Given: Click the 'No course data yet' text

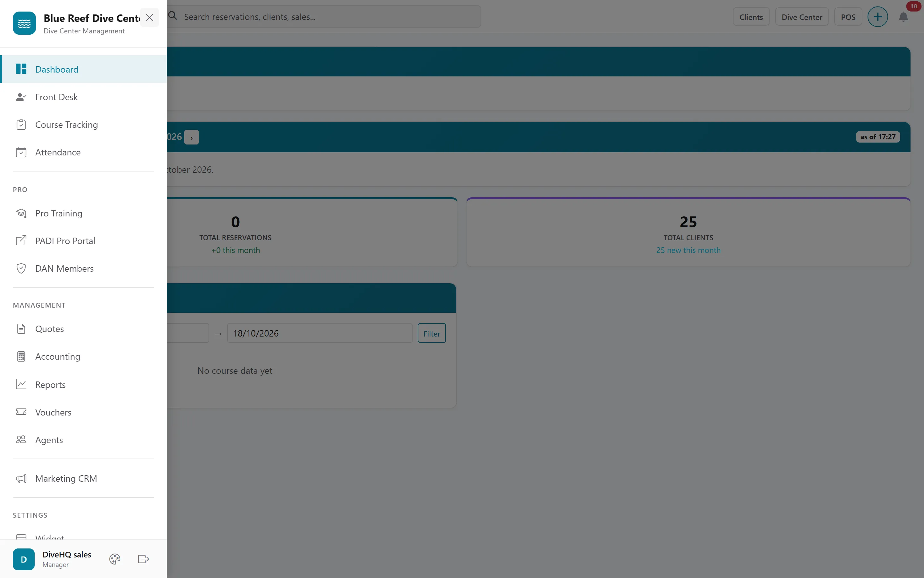Looking at the screenshot, I should point(235,371).
